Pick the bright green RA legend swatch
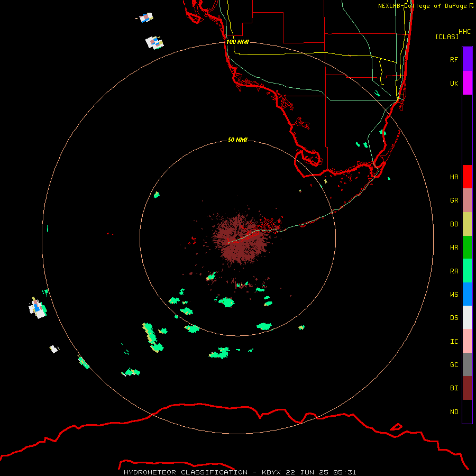The width and height of the screenshot is (476, 476). click(x=467, y=271)
